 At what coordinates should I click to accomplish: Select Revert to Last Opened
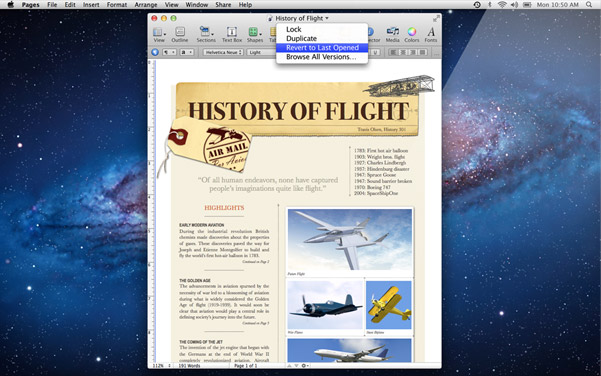coord(322,48)
